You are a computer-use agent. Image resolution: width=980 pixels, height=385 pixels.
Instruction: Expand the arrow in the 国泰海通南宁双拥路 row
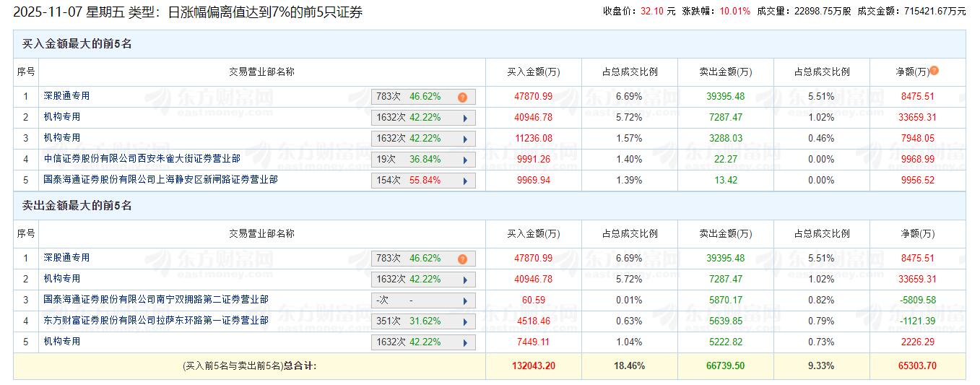point(464,300)
